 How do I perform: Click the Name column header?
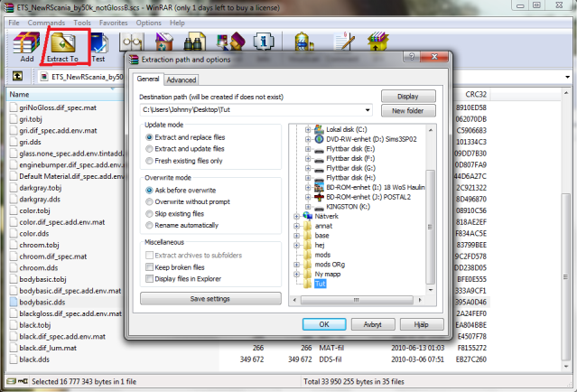pyautogui.click(x=66, y=95)
